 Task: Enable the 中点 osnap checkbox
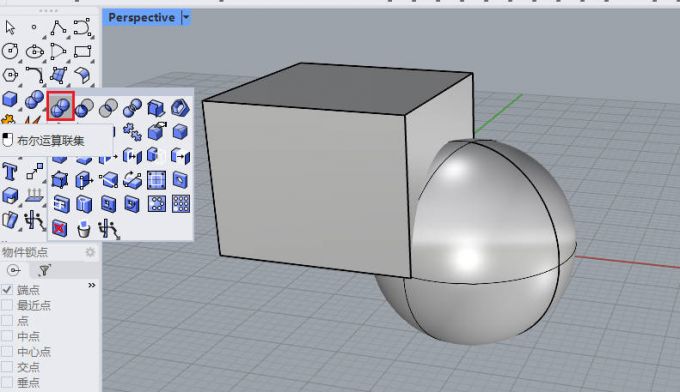coord(7,336)
